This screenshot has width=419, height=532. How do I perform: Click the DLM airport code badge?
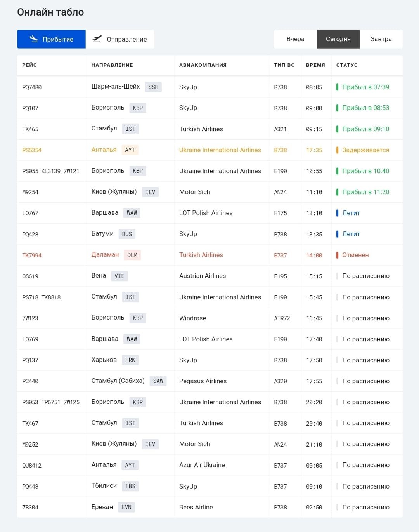[132, 255]
